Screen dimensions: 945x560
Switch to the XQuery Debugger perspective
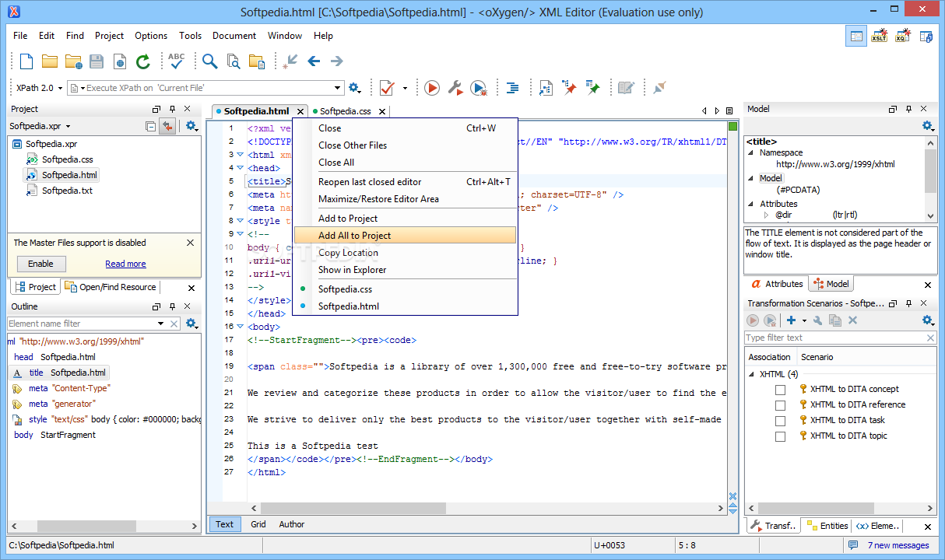903,36
